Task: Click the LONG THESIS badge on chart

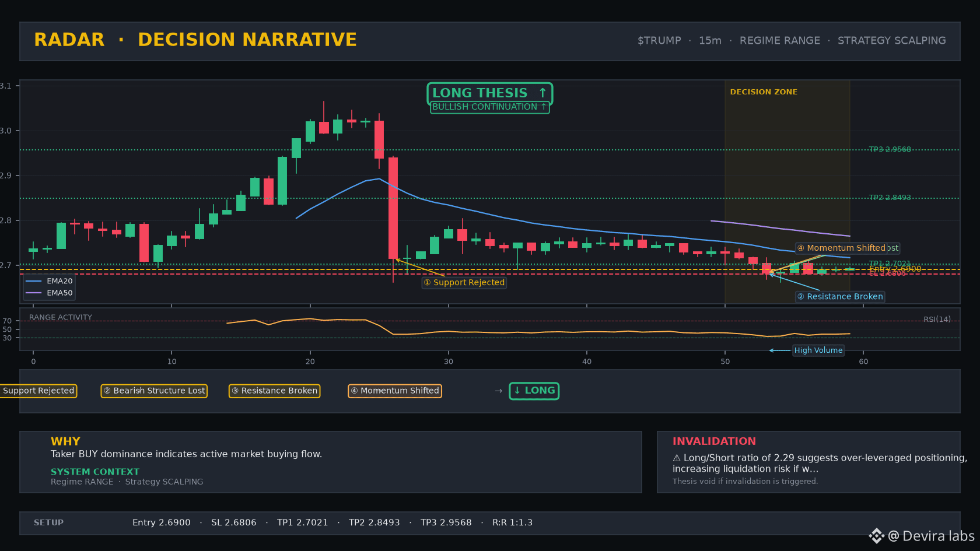Action: pyautogui.click(x=489, y=93)
